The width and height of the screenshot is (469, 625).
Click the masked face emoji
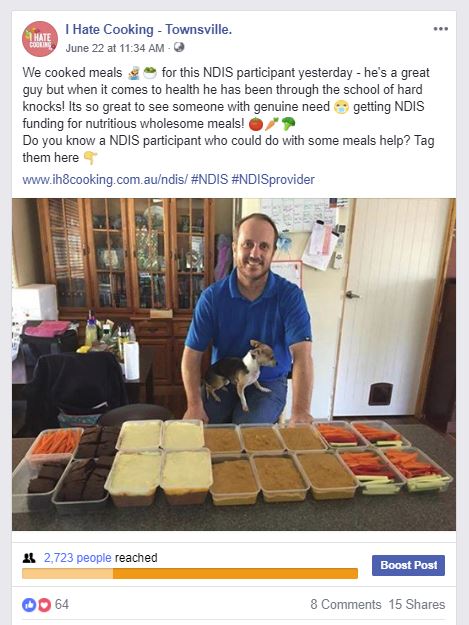pos(341,107)
